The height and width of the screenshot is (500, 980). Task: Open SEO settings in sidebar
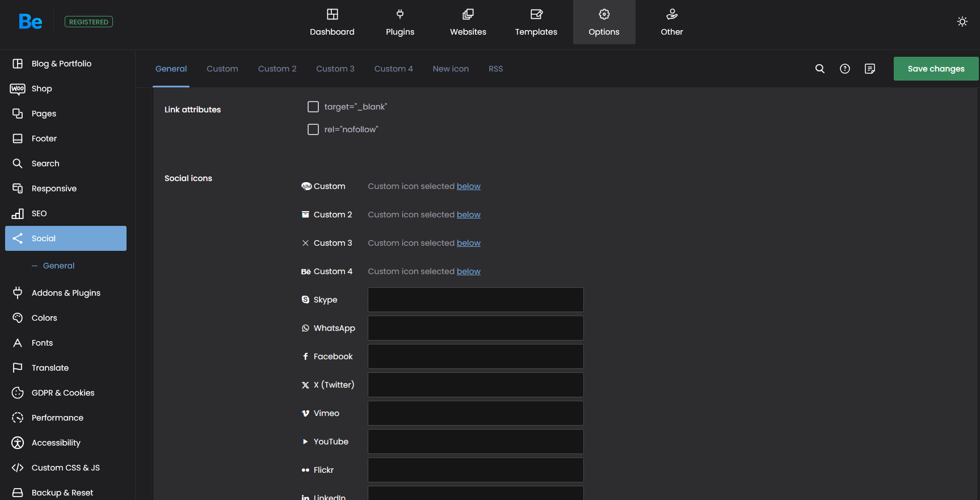(x=66, y=213)
